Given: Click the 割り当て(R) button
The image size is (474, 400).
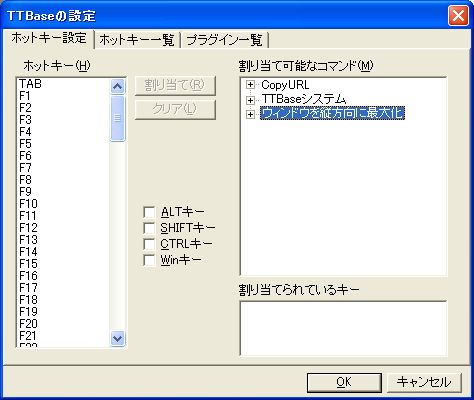Looking at the screenshot, I should (x=175, y=86).
